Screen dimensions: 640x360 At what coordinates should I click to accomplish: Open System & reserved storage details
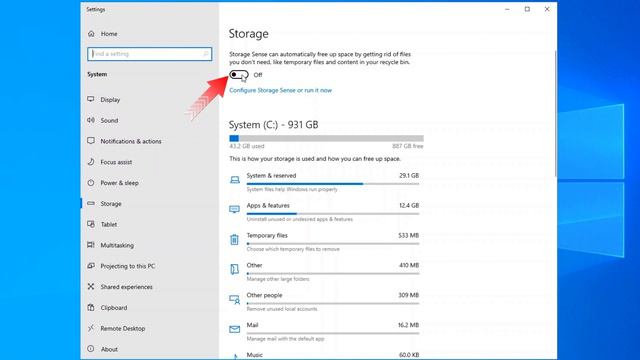coord(324,182)
